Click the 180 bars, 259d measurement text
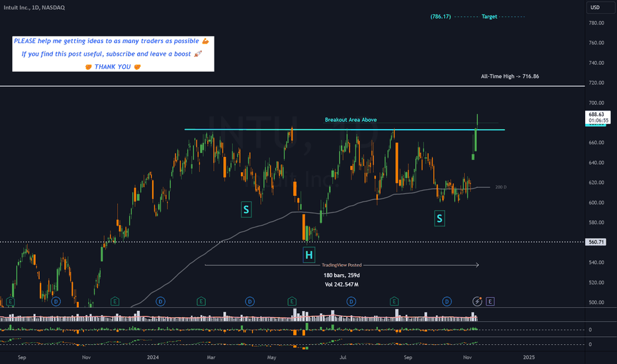617x364 pixels. [x=342, y=275]
